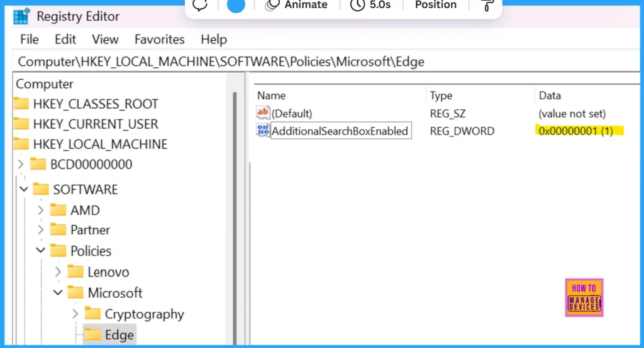
Task: Select the Microsoft key label
Action: [x=115, y=293]
